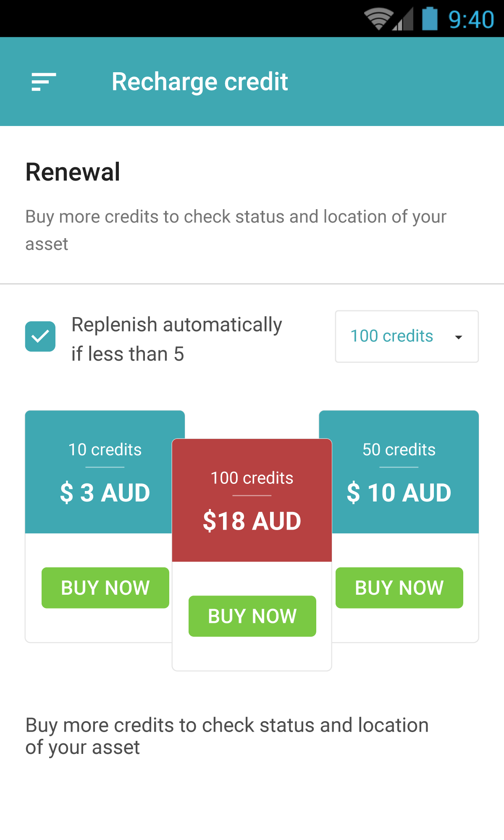This screenshot has height=840, width=504.
Task: Tap the 9:40 clock display
Action: (x=471, y=20)
